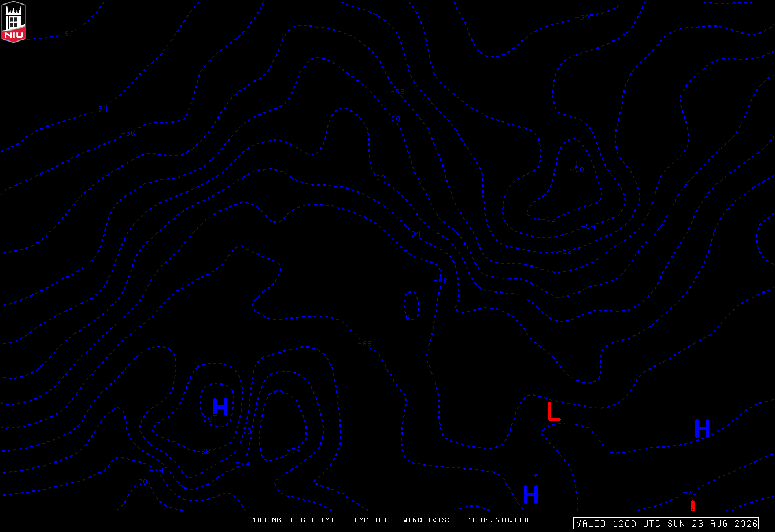The width and height of the screenshot is (775, 532).
Task: Select the H marker left of the VALID box
Action: pos(531,494)
